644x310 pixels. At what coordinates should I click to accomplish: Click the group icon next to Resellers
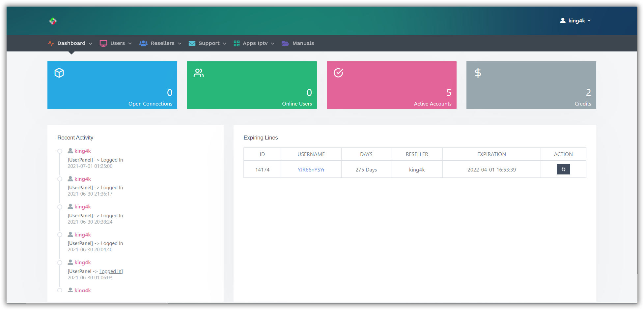point(143,43)
